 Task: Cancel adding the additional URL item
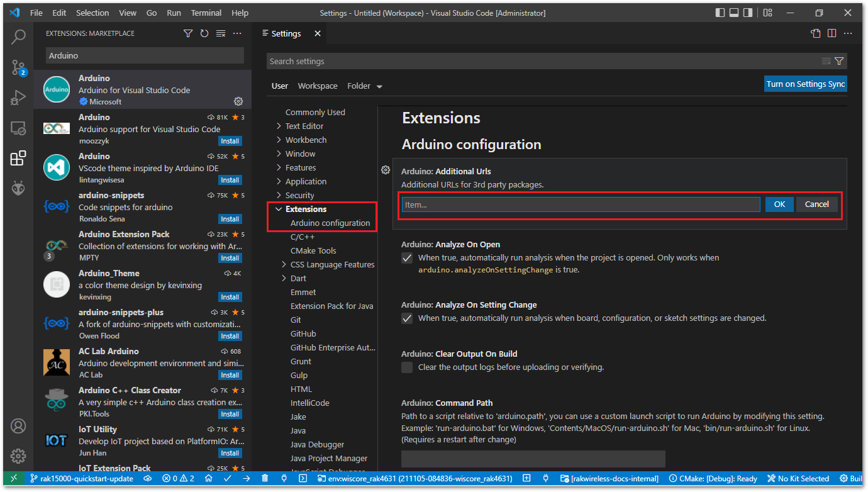click(x=816, y=204)
